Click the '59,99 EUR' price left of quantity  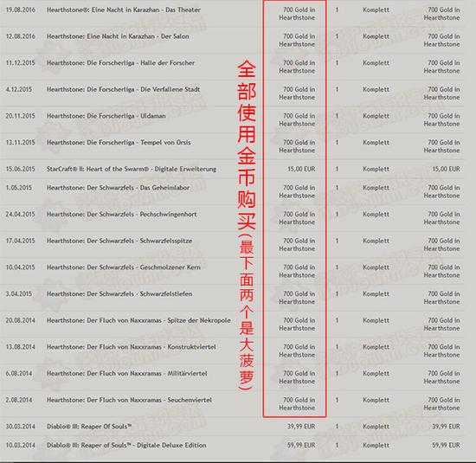coord(301,445)
